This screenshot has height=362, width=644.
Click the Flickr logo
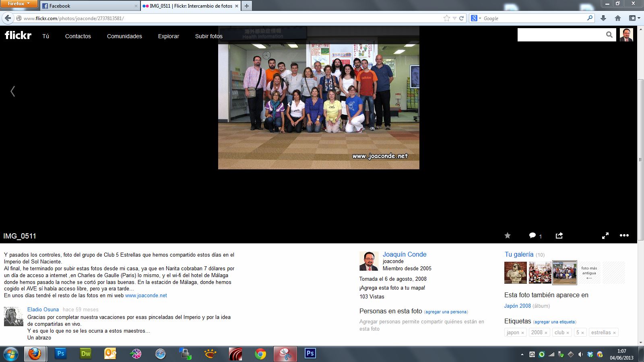coord(18,35)
